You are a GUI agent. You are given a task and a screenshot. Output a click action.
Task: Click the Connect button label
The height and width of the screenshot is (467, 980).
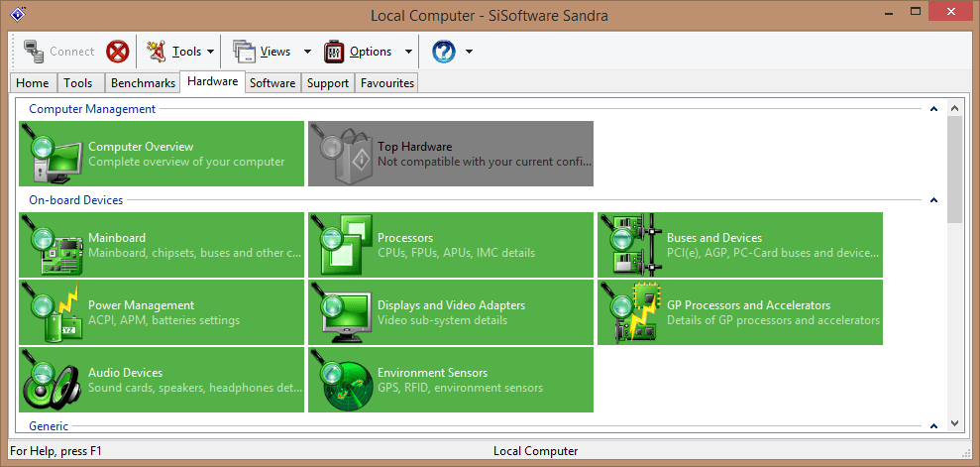(72, 52)
